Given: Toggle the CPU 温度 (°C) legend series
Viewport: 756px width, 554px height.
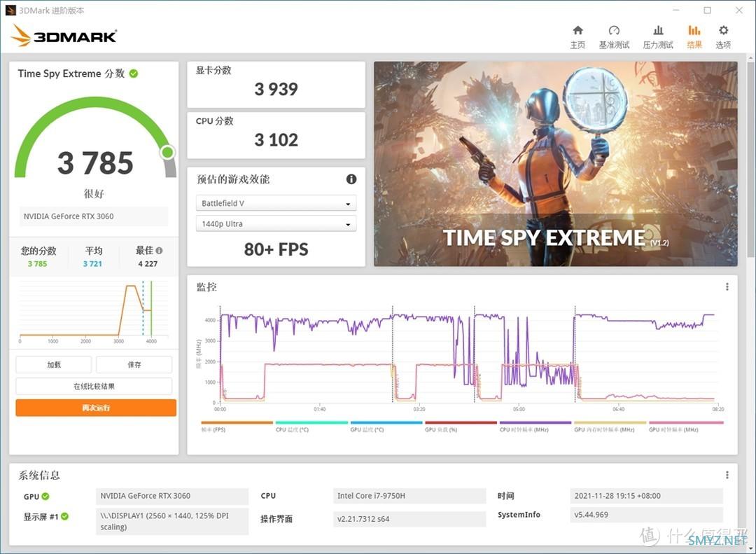Looking at the screenshot, I should point(311,427).
